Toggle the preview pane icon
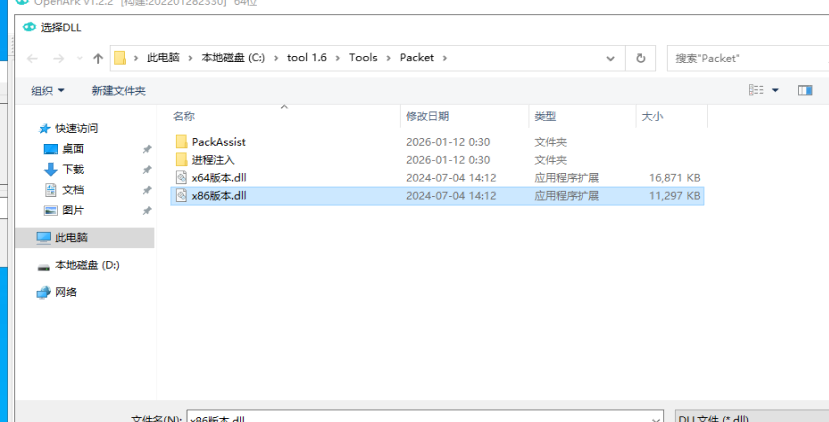This screenshot has height=422, width=829. click(804, 90)
